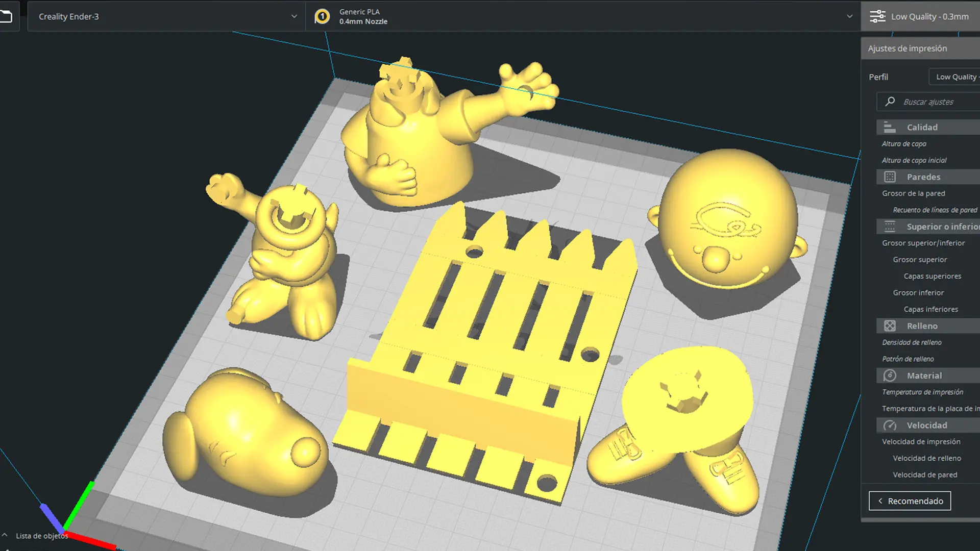The image size is (980, 551).
Task: Select the Temperatura de impresión setting
Action: point(923,392)
